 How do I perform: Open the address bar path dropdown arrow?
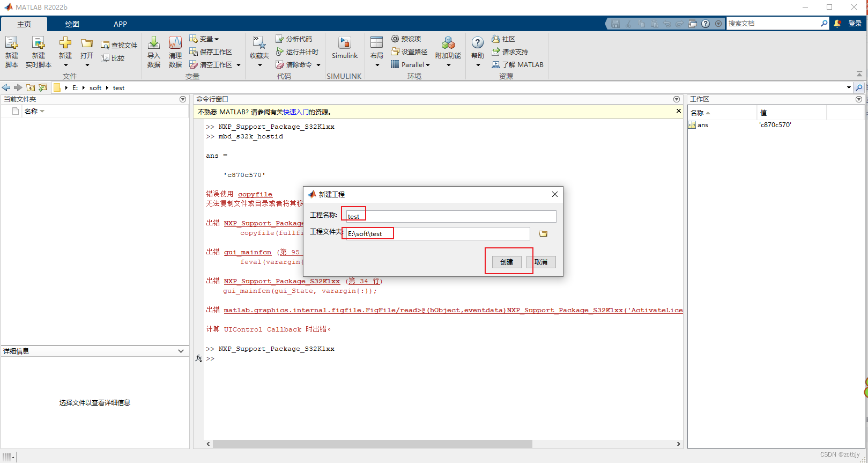[849, 87]
